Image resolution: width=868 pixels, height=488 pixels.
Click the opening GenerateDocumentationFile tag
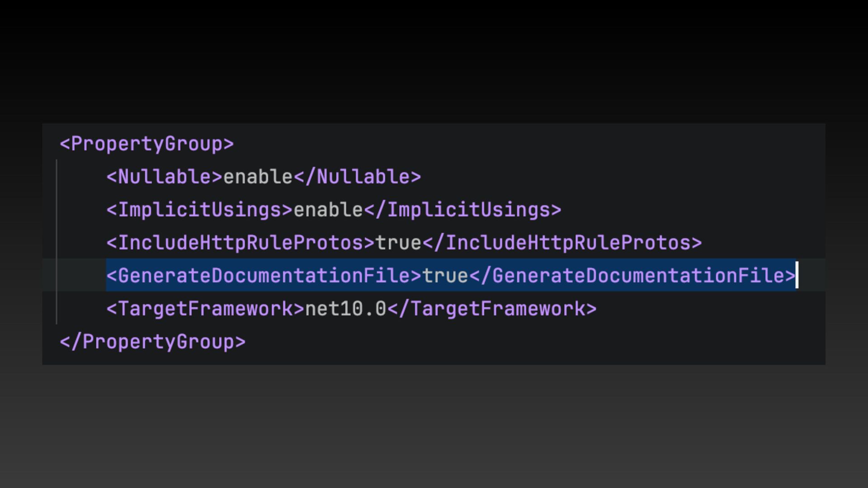(264, 276)
